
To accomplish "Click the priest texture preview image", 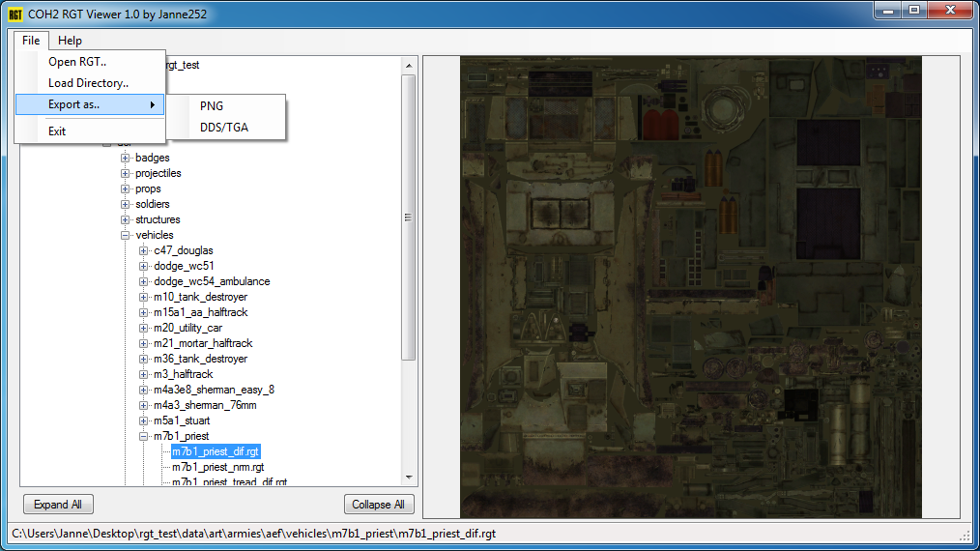I will coord(691,287).
